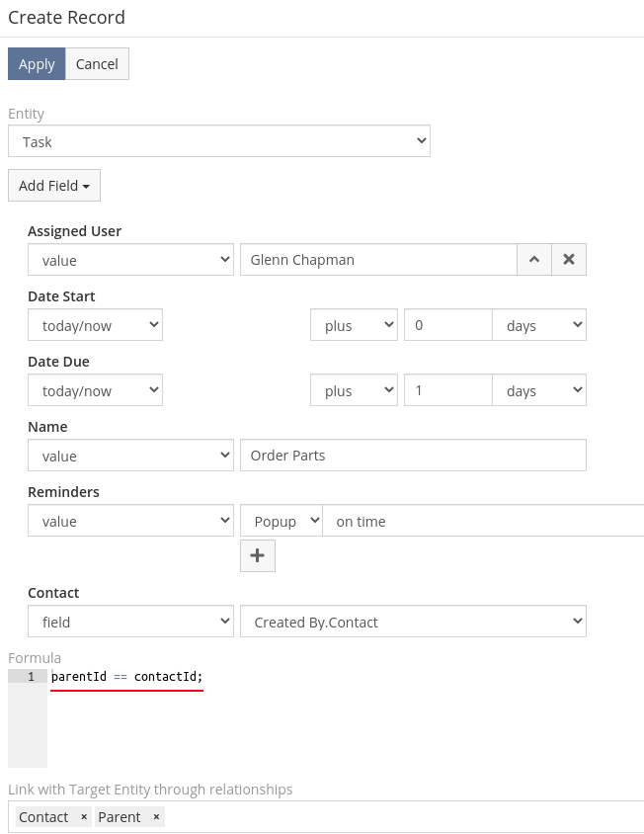Open the reminder 'on time' selector
644x834 pixels.
(x=482, y=521)
